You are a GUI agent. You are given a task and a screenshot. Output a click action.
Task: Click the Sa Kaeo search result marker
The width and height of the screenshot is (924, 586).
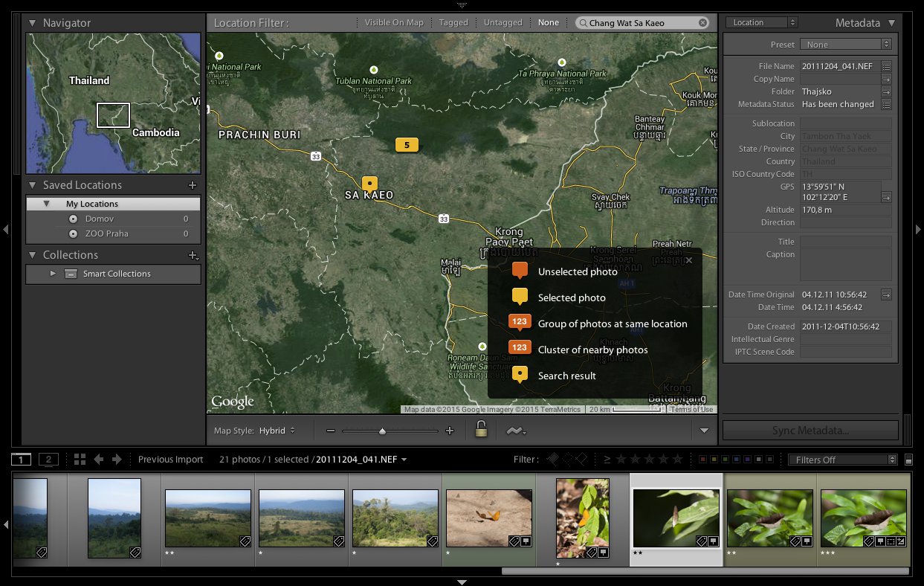pyautogui.click(x=369, y=184)
